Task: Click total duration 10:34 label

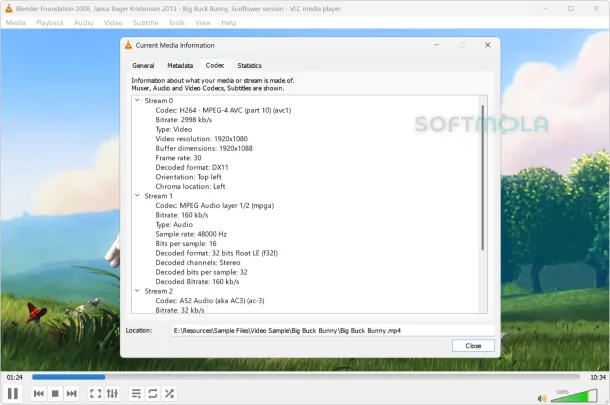Action: [x=598, y=377]
